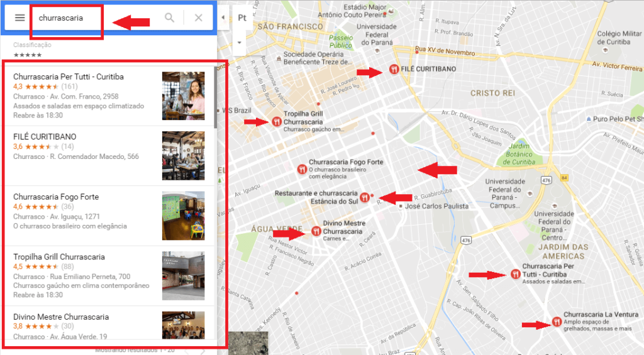Click Sociedade Operária Beneficente marker icon
This screenshot has height=355, width=644.
[279, 58]
